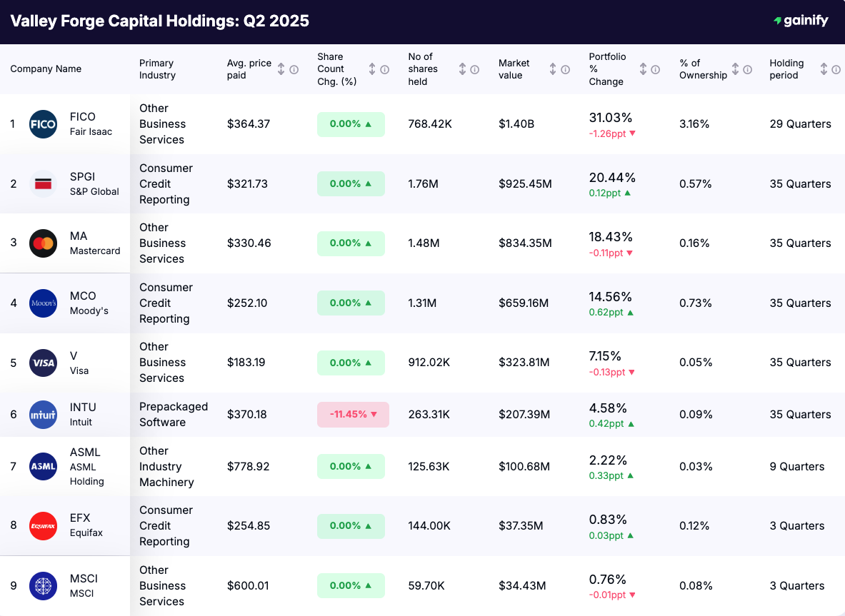The width and height of the screenshot is (845, 616).
Task: Click the 0.73% ownership cell
Action: pyautogui.click(x=695, y=303)
